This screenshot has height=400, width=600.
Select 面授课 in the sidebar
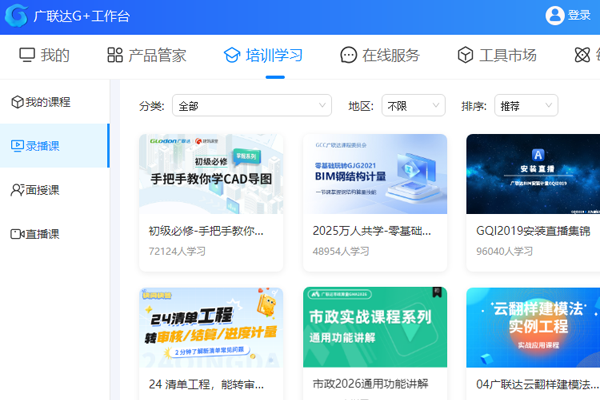(55, 190)
